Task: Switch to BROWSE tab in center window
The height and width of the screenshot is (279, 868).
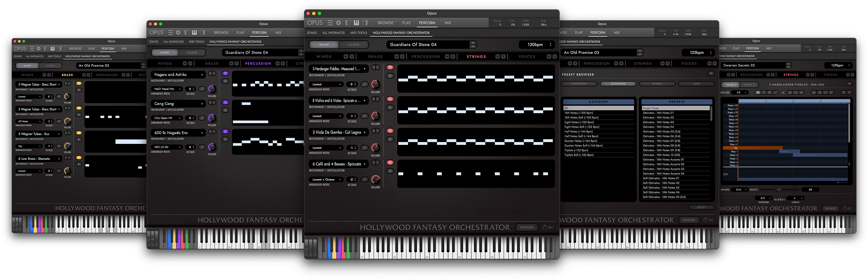Action: pos(386,23)
